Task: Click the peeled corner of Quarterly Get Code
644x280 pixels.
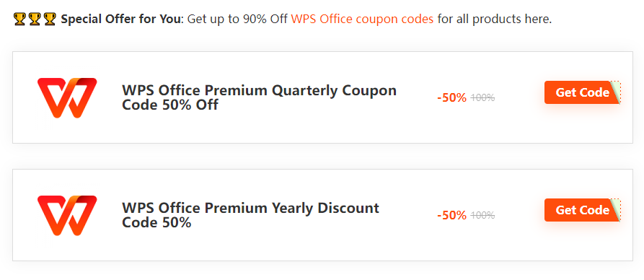Action: (x=616, y=92)
